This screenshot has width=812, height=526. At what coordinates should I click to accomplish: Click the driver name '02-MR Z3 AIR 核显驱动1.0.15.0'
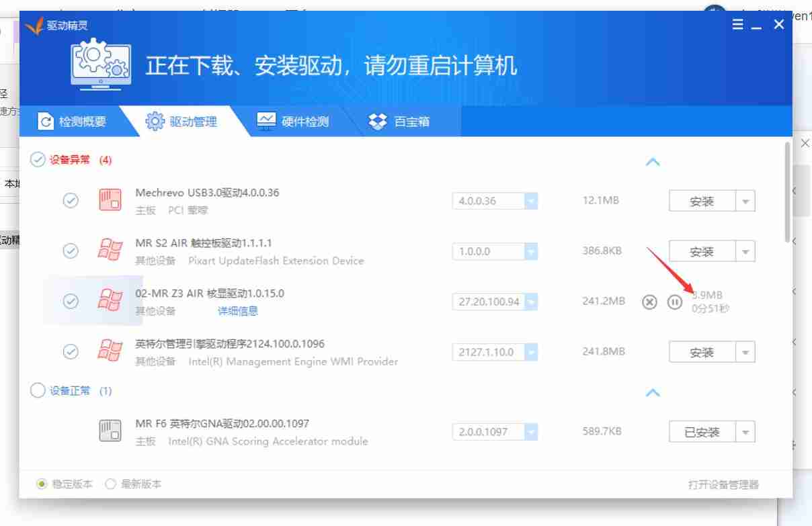pos(210,294)
